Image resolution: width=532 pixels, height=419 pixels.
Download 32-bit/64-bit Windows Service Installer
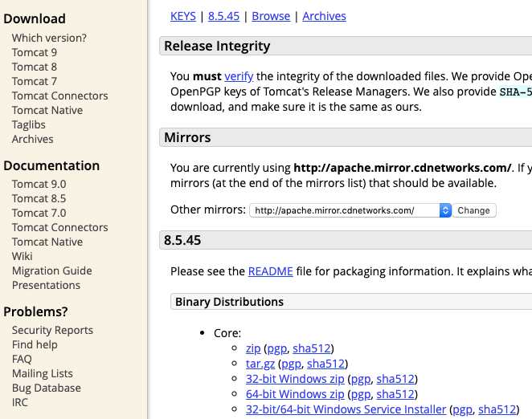click(346, 409)
